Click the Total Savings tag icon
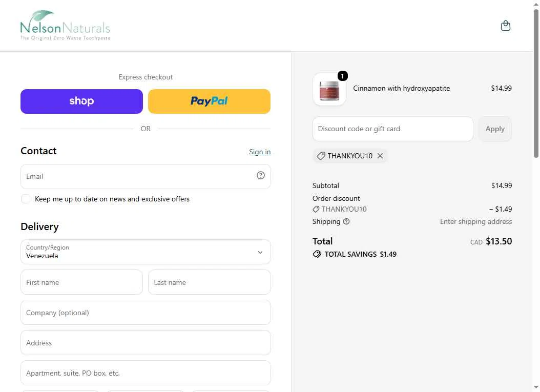540x392 pixels. 317,254
